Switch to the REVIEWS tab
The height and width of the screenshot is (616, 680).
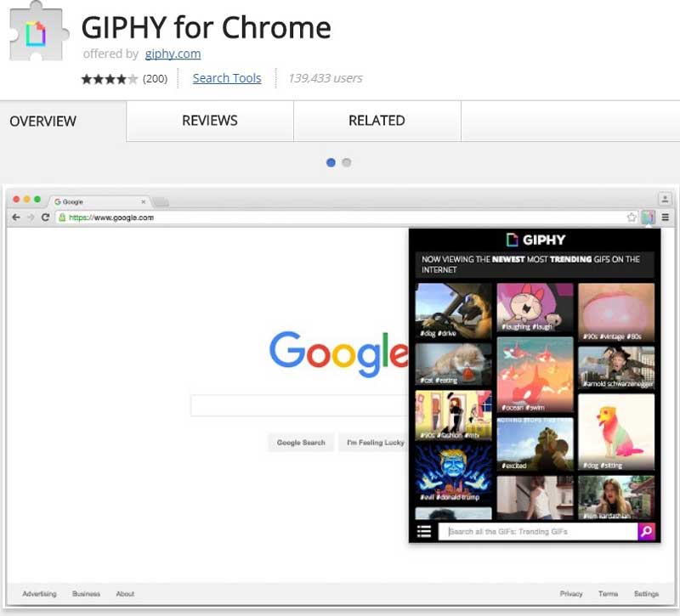click(x=210, y=121)
